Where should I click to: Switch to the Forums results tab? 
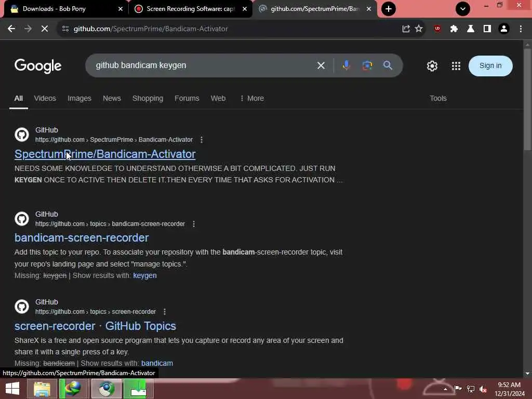tap(187, 98)
